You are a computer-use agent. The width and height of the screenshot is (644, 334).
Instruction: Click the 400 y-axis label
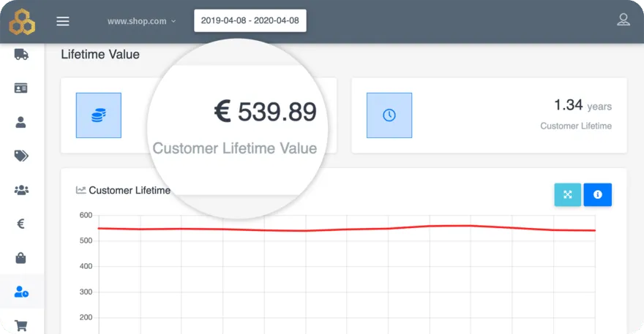86,266
